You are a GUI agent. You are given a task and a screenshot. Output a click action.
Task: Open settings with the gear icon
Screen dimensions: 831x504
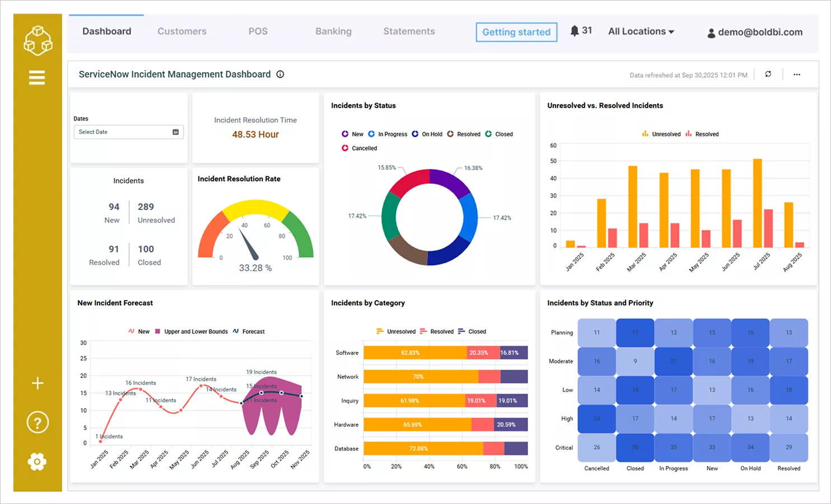coord(37,461)
